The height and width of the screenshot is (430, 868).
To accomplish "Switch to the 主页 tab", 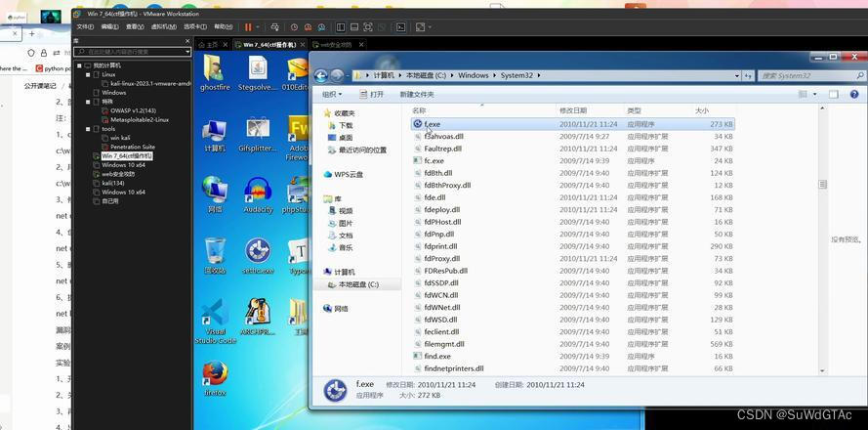I will coord(212,44).
